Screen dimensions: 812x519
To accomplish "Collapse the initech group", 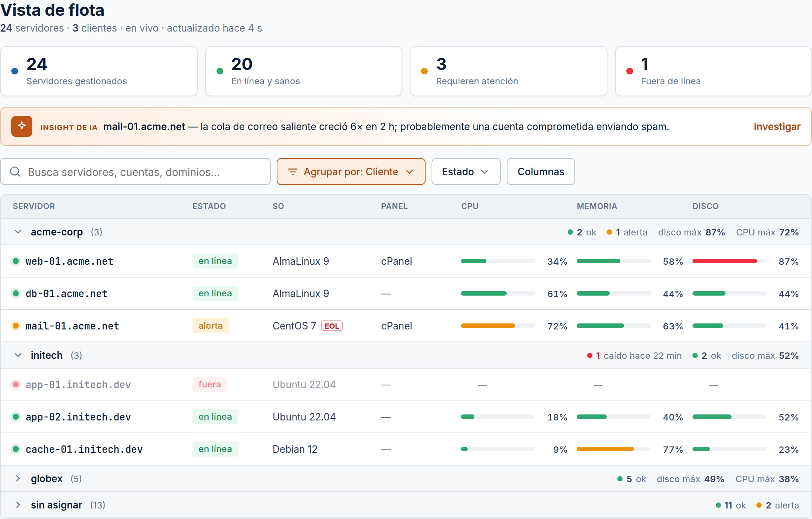I will point(18,355).
